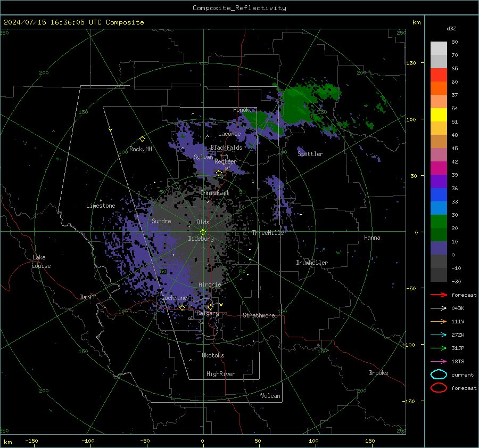
Task: Click the yellow diamond marker below Cochrane
Action: click(x=183, y=307)
